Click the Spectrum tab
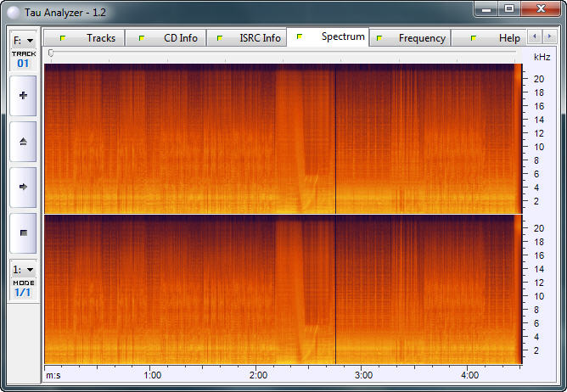Image resolution: width=567 pixels, height=392 pixels. tap(333, 37)
